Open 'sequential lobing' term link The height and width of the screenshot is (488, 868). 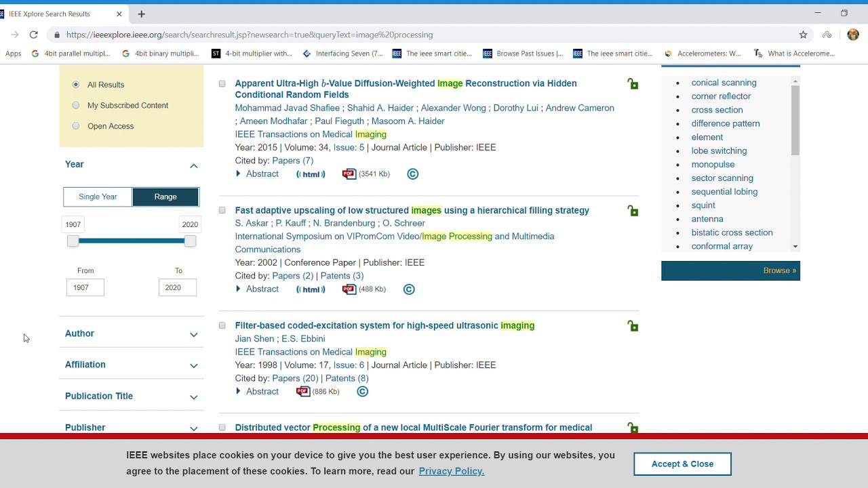coord(725,192)
